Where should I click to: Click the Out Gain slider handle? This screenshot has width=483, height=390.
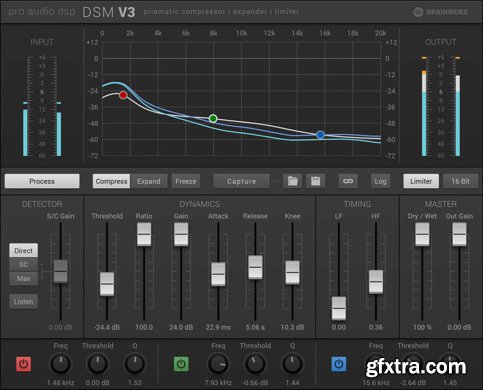[459, 234]
